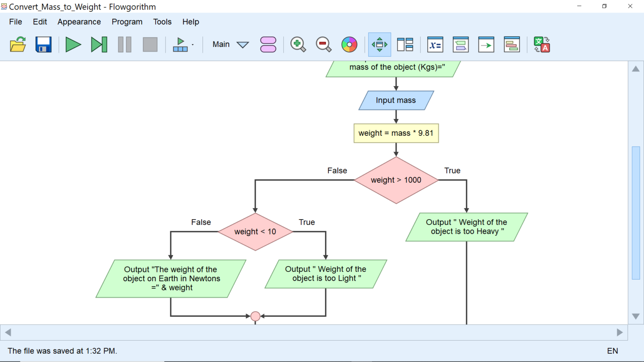Open a file with the folder icon

(18, 44)
